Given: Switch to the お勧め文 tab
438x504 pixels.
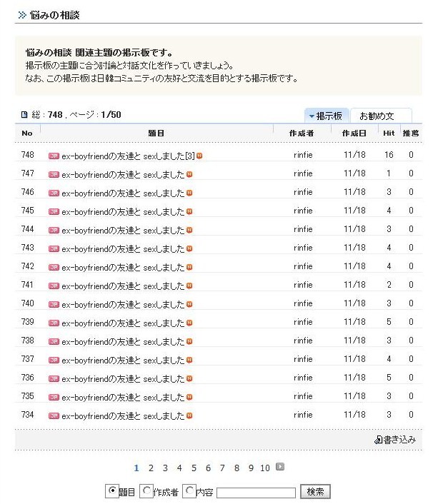Looking at the screenshot, I should click(x=377, y=116).
